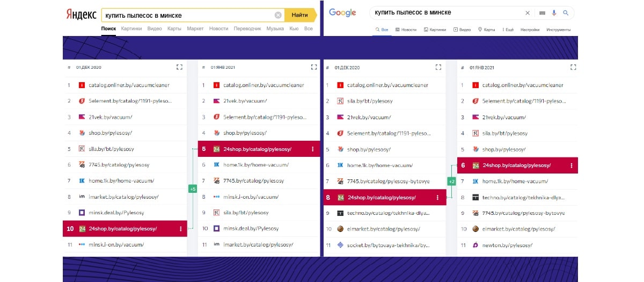The image size is (644, 282).
Task: Clear the Google search query with the X icon
Action: point(528,13)
